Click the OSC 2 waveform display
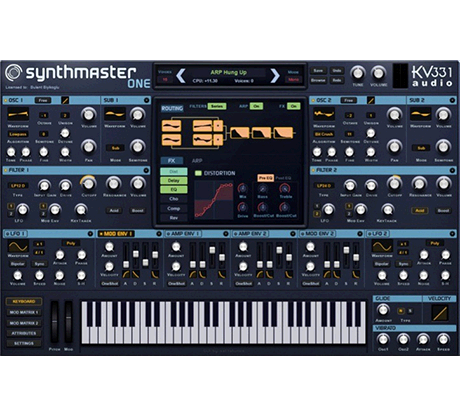This screenshot has width=460, height=416. click(324, 115)
